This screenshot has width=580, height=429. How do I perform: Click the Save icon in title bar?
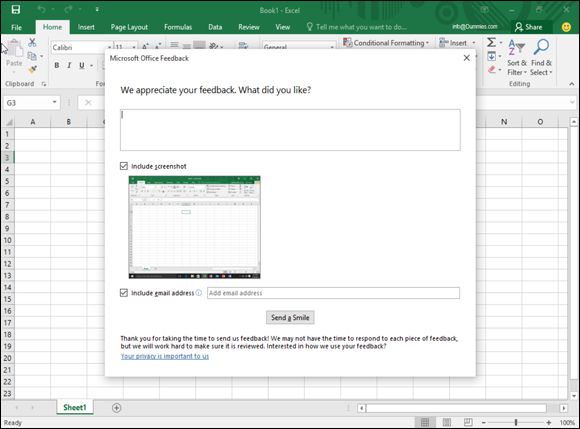tap(16, 10)
